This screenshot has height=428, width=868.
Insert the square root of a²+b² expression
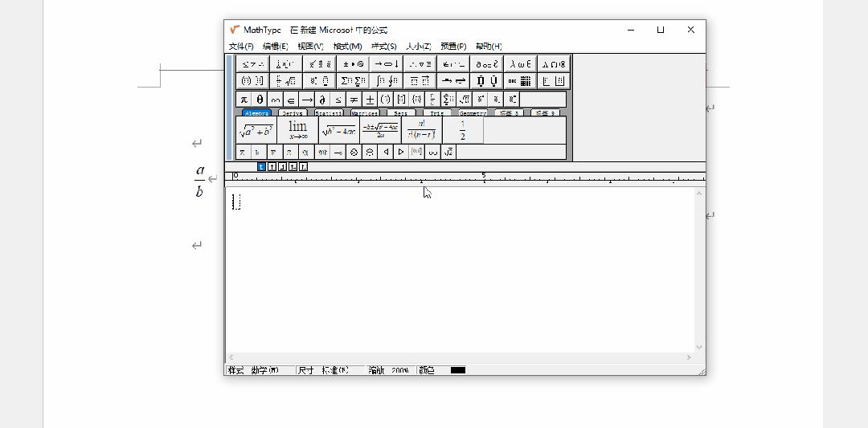pos(256,130)
